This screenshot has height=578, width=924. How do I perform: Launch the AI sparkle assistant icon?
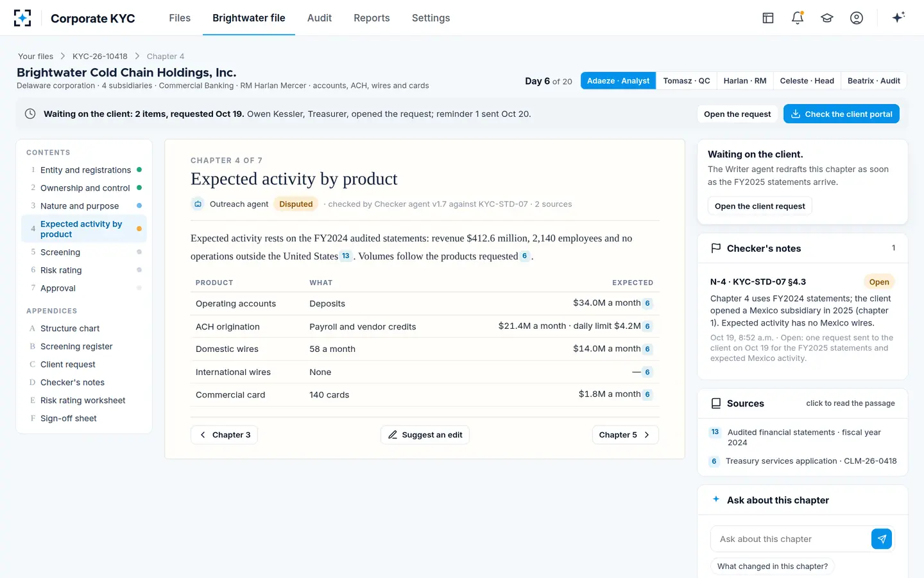(898, 17)
